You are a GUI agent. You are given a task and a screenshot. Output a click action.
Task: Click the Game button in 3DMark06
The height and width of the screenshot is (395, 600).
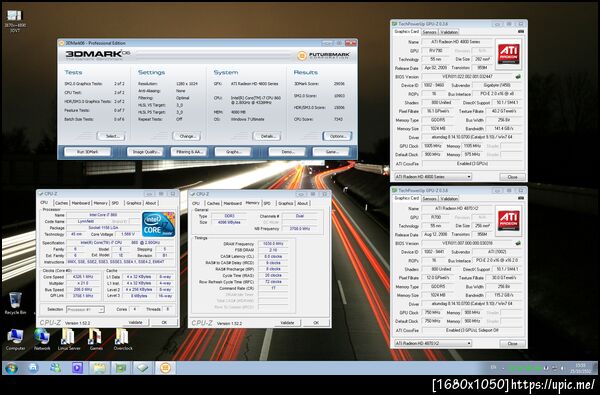331,152
